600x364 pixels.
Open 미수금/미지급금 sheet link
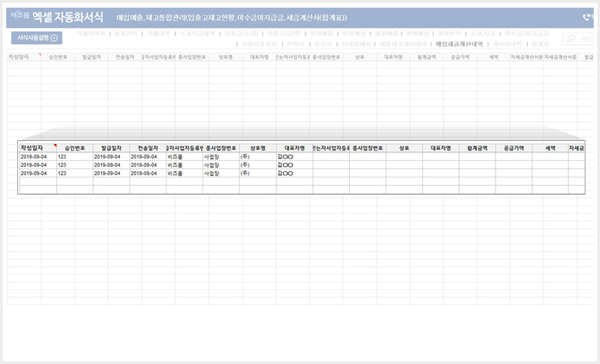click(527, 34)
